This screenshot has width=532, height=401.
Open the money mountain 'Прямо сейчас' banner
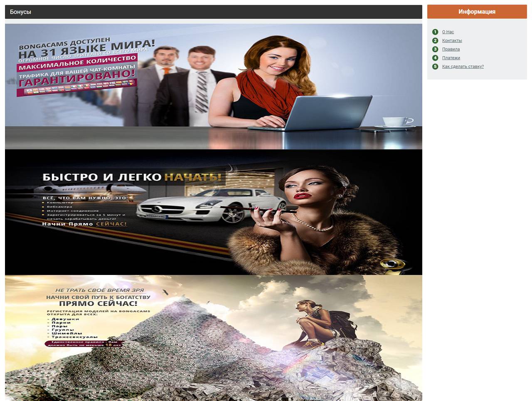pyautogui.click(x=214, y=338)
